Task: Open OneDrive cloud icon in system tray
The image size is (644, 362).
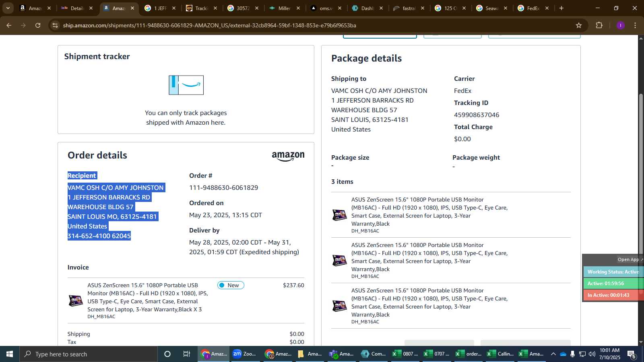Action: coord(563,354)
